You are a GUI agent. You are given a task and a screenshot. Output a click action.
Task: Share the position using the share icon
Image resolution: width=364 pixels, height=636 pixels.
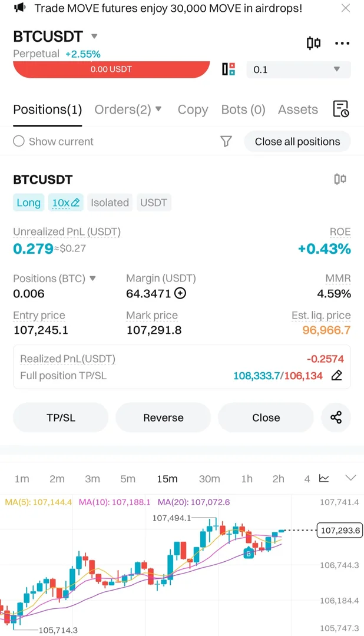coord(336,418)
